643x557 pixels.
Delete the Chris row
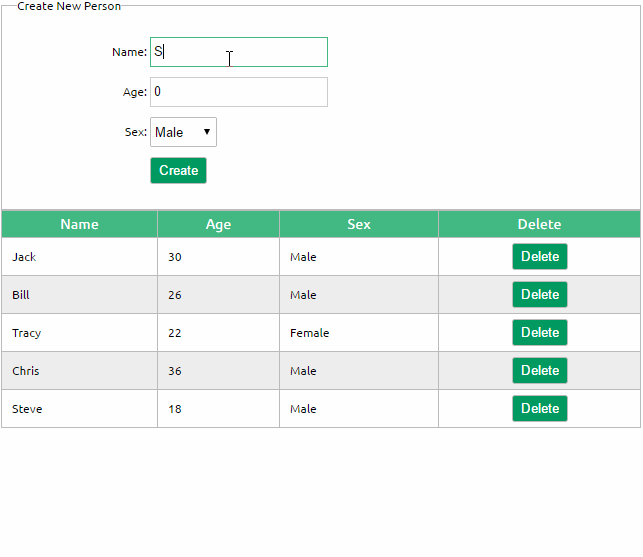tap(540, 370)
